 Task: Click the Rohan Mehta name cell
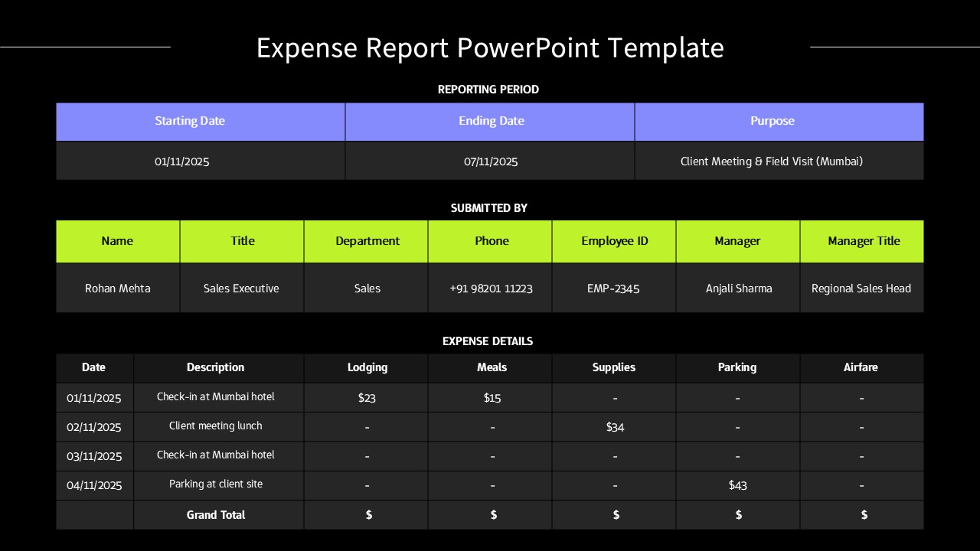coord(117,289)
